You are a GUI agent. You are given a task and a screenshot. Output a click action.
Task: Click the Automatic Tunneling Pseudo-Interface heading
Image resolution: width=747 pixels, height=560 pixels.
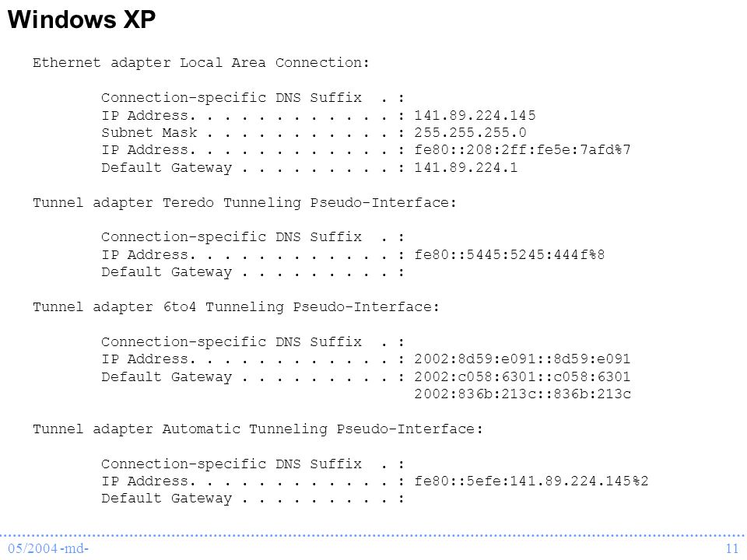tap(258, 429)
